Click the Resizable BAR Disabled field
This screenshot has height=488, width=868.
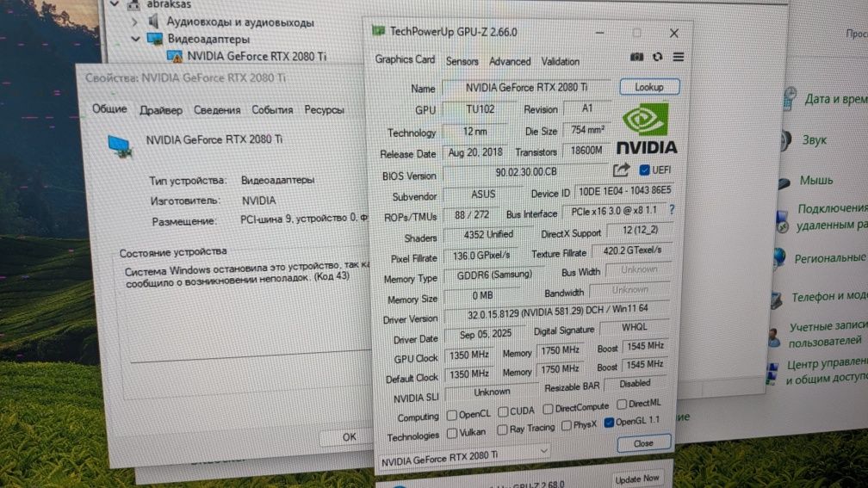click(635, 384)
